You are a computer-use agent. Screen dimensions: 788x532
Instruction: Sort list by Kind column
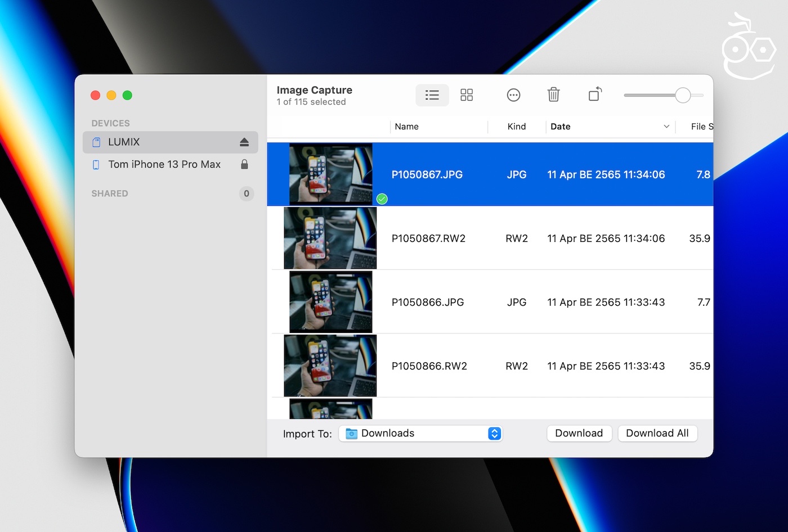[516, 127]
